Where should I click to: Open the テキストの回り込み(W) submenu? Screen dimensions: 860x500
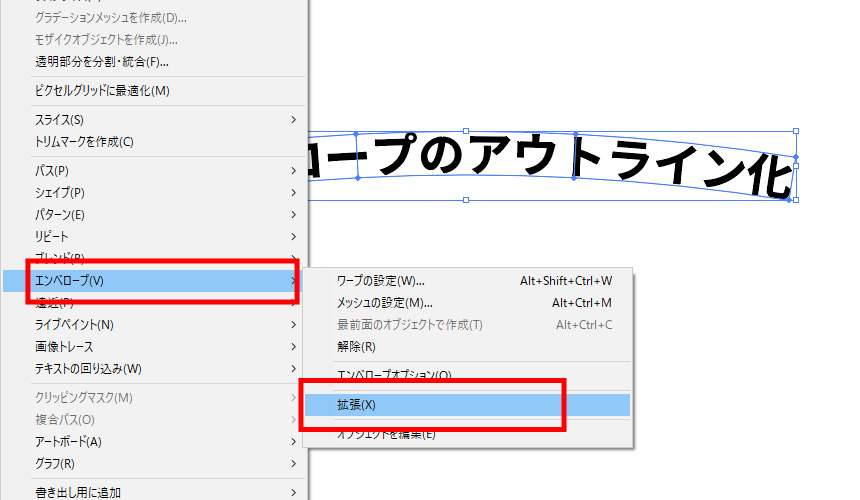tap(88, 369)
